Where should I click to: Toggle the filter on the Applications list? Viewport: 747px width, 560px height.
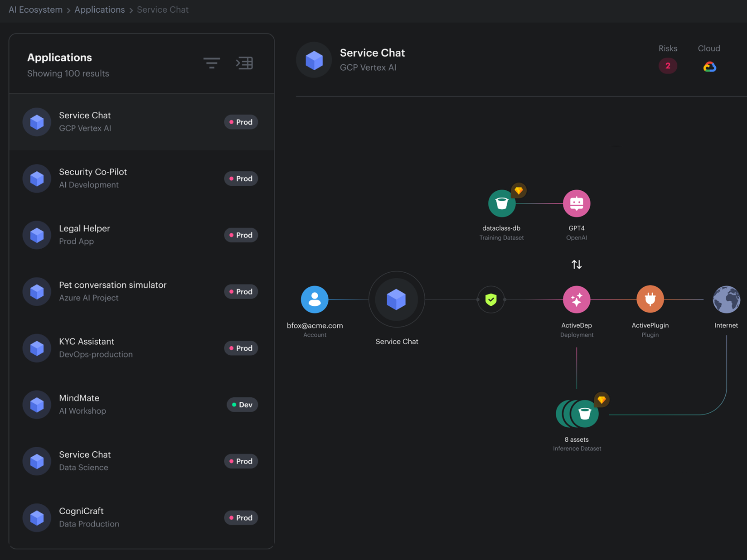211,63
